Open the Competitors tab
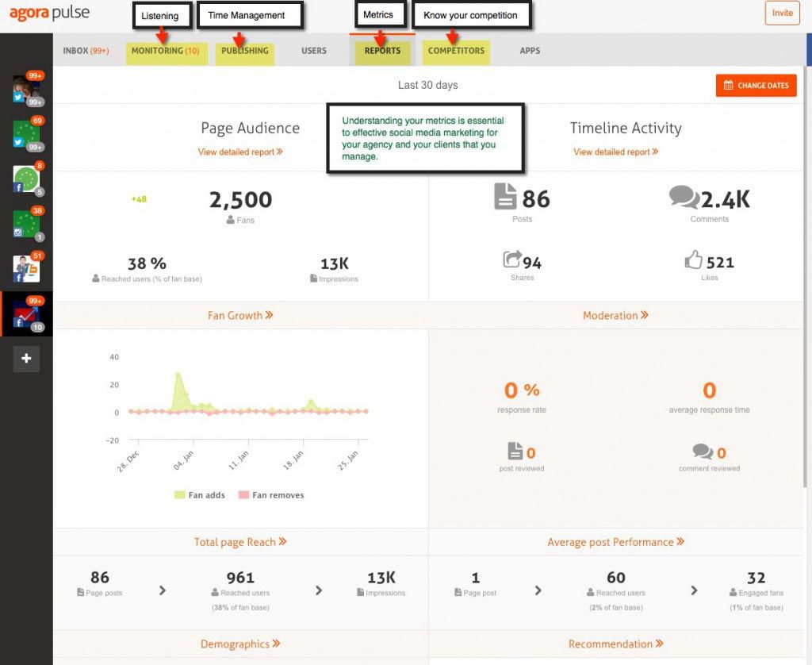The image size is (812, 665). tap(456, 51)
